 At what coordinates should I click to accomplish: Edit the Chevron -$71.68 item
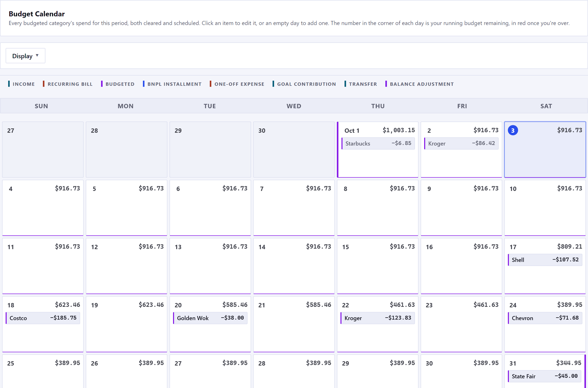coord(545,318)
